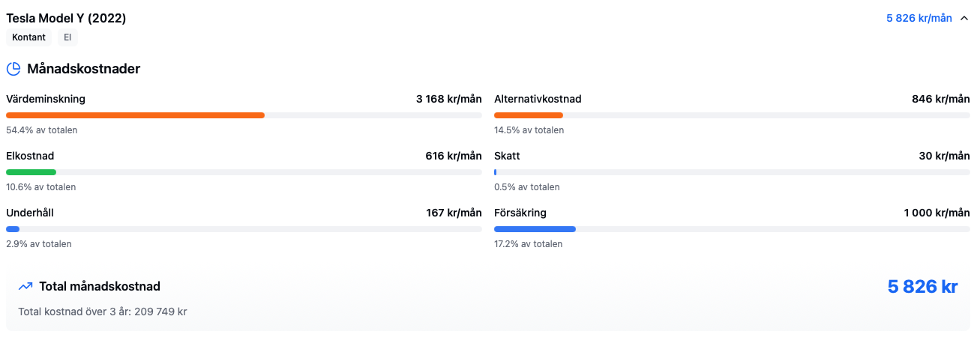The image size is (980, 343).
Task: Click the Månadskostnader section heading
Action: click(84, 69)
